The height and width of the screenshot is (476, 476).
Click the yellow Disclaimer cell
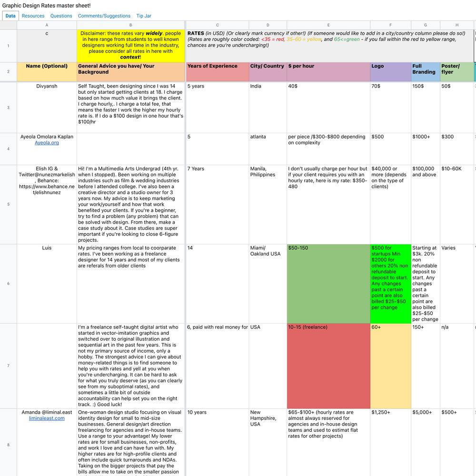[130, 46]
